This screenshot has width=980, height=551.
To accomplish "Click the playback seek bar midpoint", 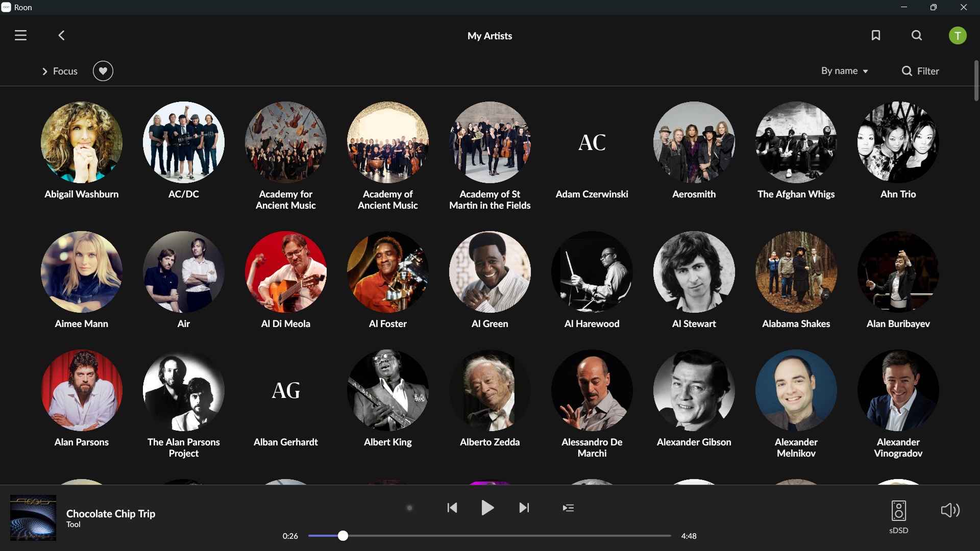I will click(x=489, y=536).
